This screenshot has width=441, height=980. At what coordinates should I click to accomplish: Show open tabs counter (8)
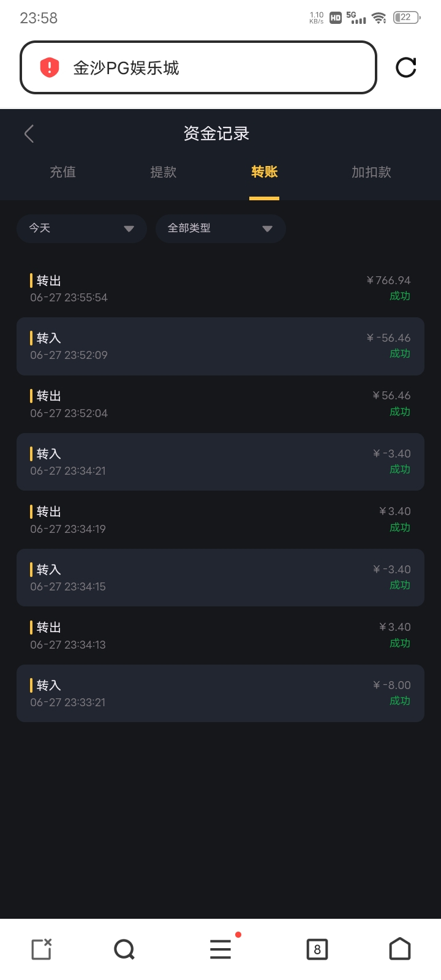(317, 949)
